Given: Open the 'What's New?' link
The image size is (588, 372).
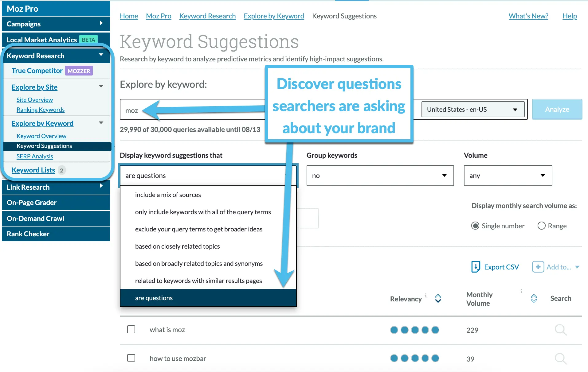Looking at the screenshot, I should coord(528,16).
